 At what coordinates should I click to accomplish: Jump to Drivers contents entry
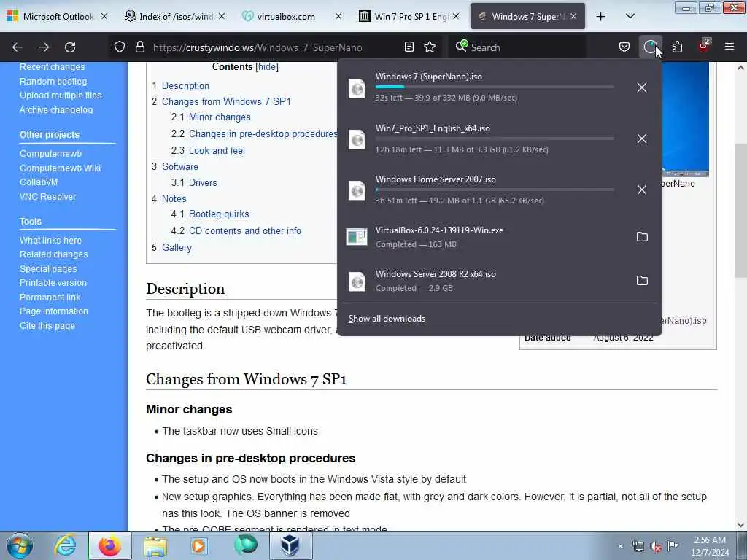tap(203, 182)
